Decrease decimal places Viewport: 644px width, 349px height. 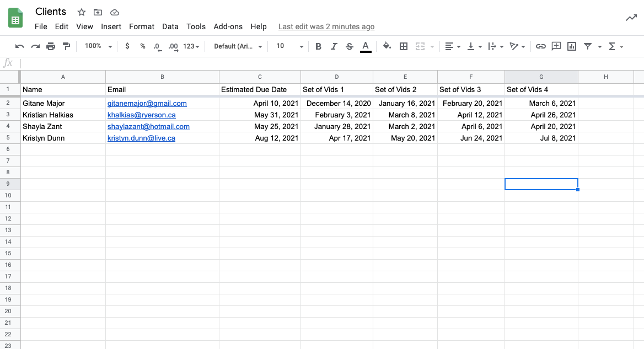coord(157,47)
